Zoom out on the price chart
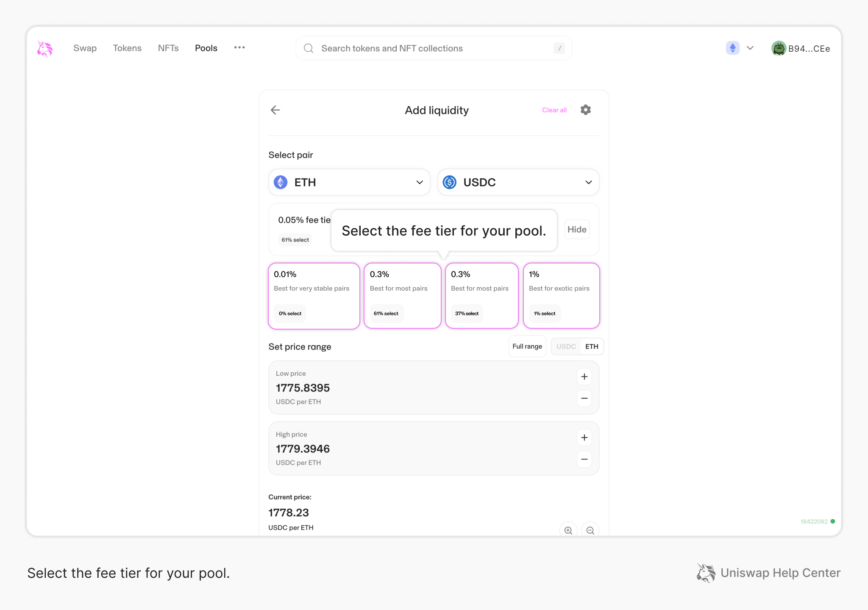 tap(590, 530)
